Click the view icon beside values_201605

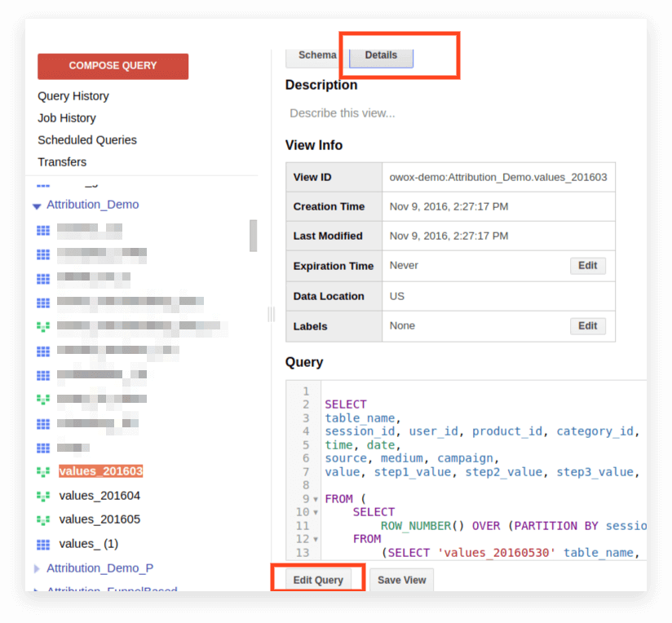click(43, 519)
